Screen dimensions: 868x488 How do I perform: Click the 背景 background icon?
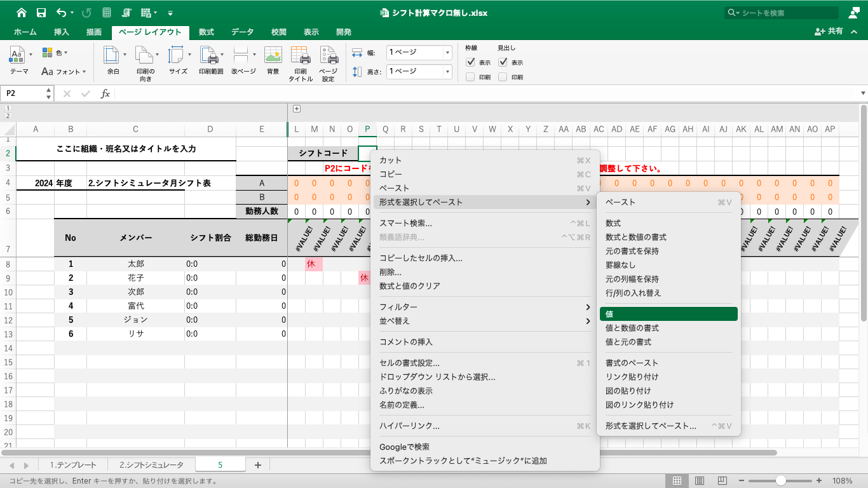pos(273,56)
